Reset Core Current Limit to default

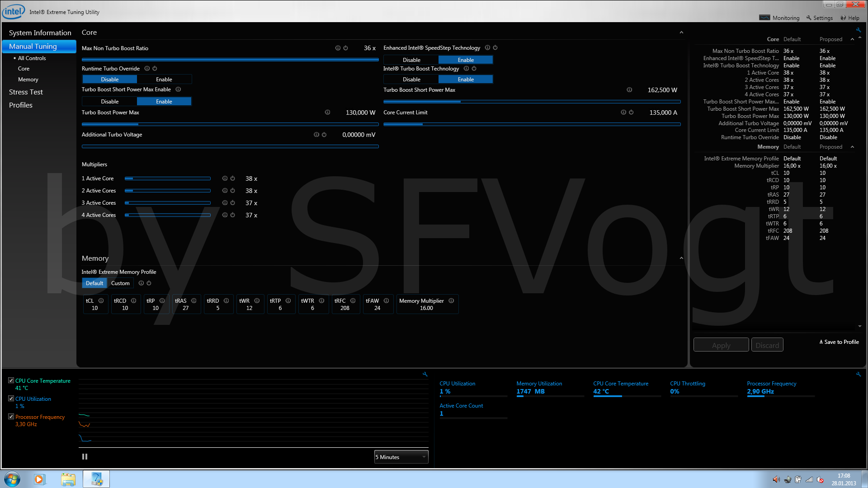click(631, 113)
